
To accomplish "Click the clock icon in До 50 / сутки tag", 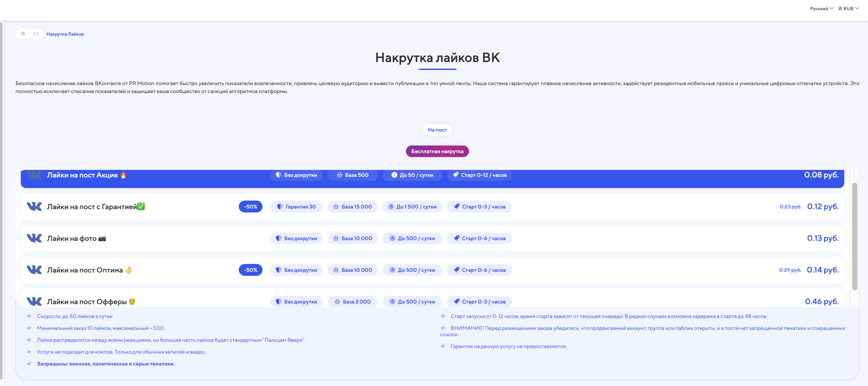I will 394,175.
